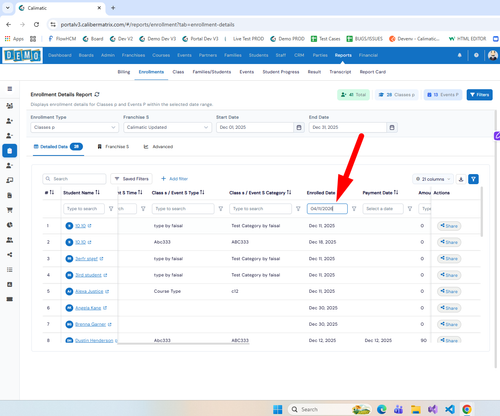Image resolution: width=500 pixels, height=416 pixels.
Task: Reload the browser page
Action: click(36, 24)
